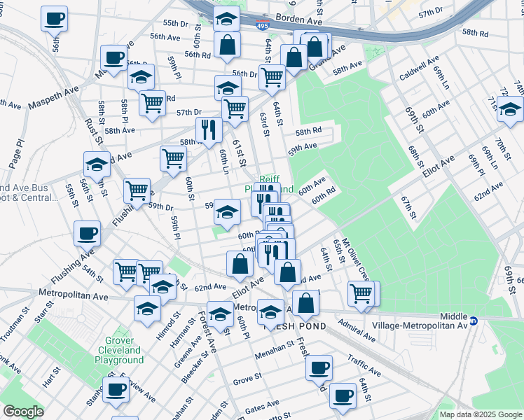Click the Google logo
The height and width of the screenshot is (420, 524).
point(23,412)
